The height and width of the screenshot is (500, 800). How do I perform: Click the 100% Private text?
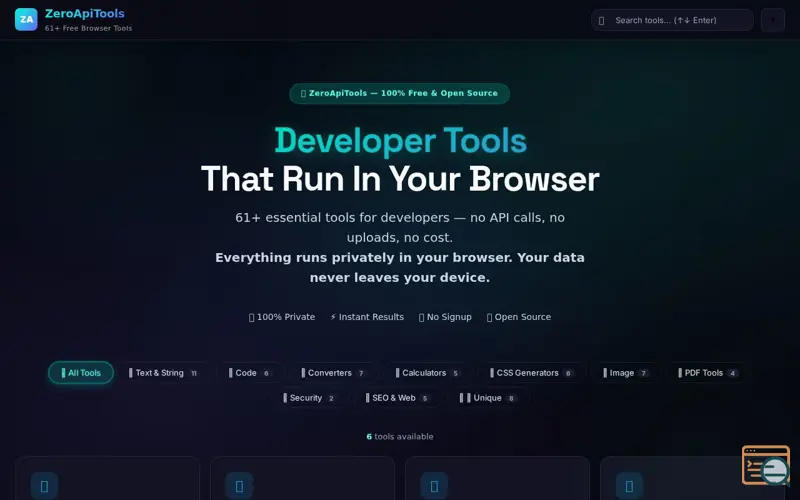pyautogui.click(x=282, y=317)
